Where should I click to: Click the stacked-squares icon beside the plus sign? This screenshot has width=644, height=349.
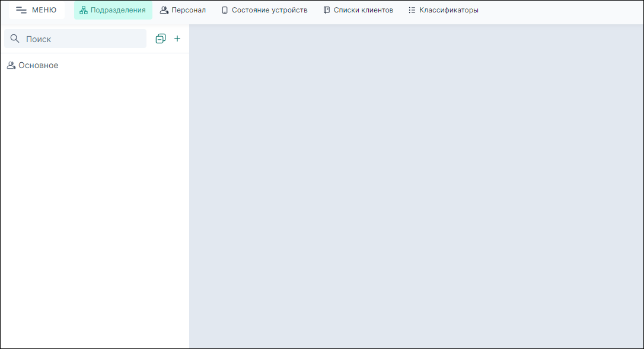[160, 39]
